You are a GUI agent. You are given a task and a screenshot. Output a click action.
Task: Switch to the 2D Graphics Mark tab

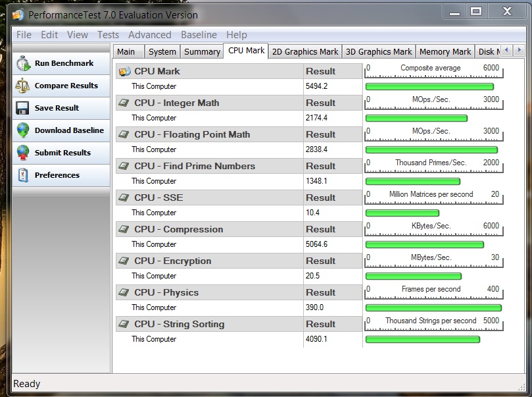pyautogui.click(x=305, y=51)
